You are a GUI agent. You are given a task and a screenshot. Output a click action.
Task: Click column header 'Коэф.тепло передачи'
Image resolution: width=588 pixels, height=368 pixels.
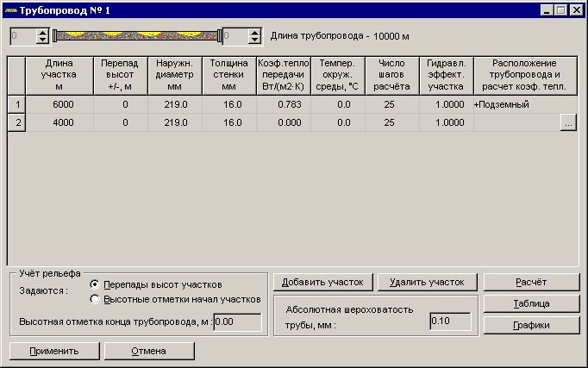[284, 75]
